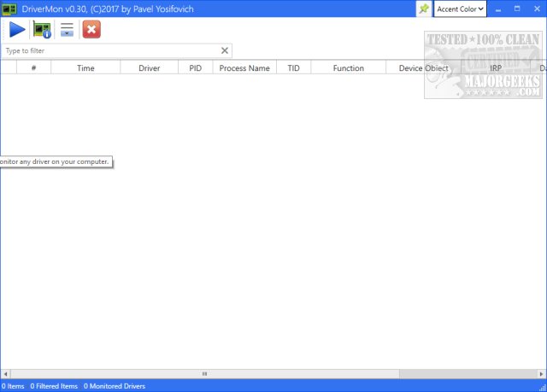Toggle the auto-scroll list icon
547x392 pixels.
[67, 29]
